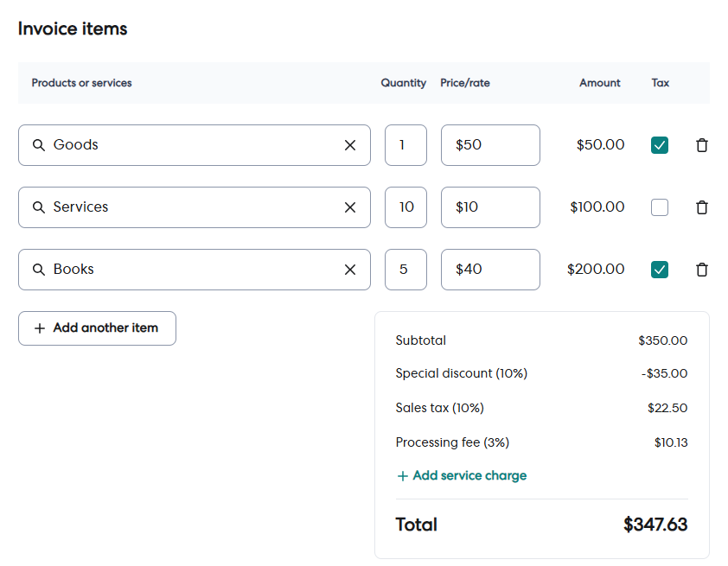Add another item to the invoice
The image size is (728, 566).
point(97,328)
